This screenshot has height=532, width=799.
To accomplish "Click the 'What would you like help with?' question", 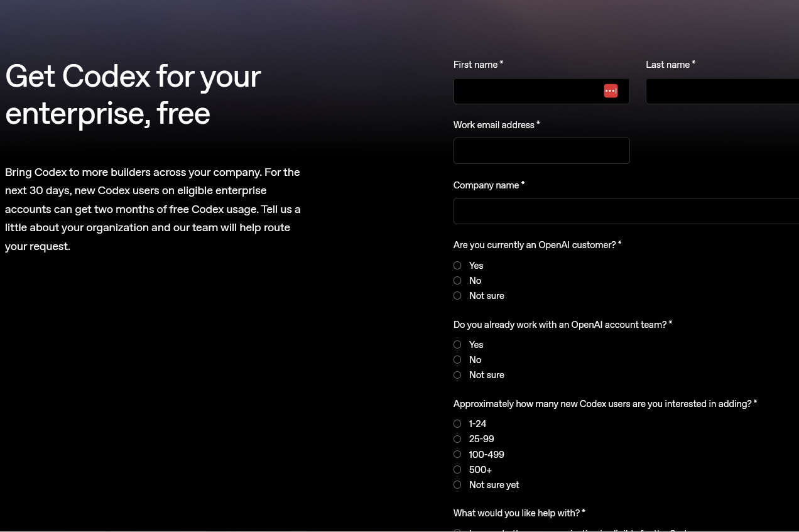I will 519,513.
